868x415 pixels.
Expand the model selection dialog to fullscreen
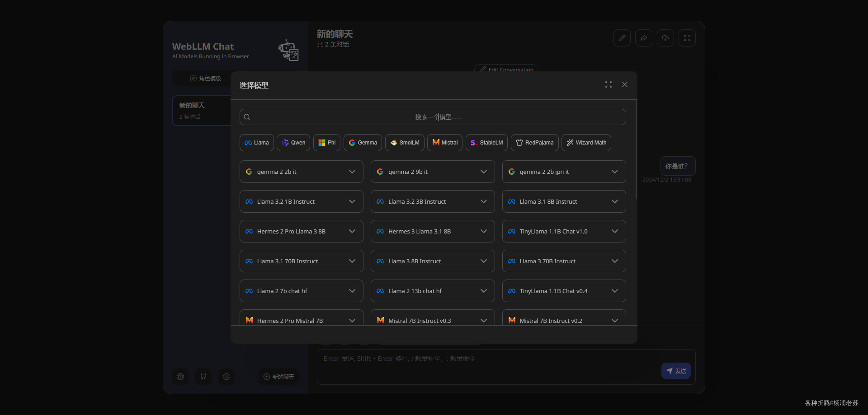coord(609,84)
